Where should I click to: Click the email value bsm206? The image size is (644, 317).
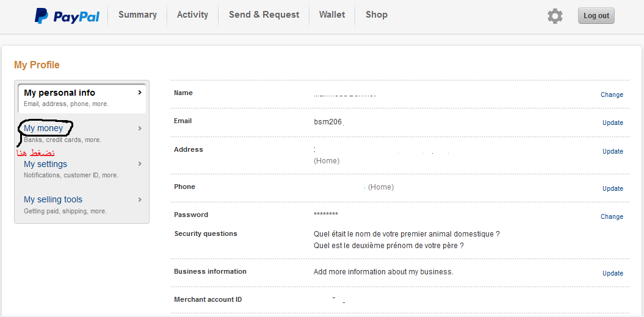pyautogui.click(x=328, y=121)
